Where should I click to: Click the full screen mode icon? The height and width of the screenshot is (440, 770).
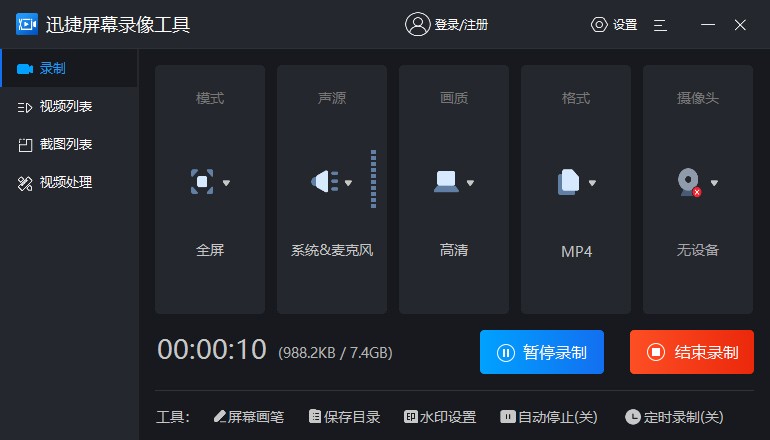click(x=202, y=182)
